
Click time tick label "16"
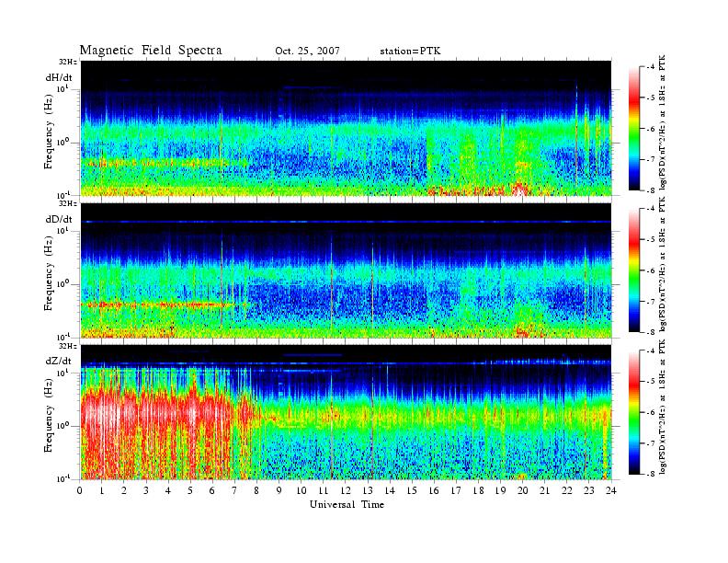point(434,490)
